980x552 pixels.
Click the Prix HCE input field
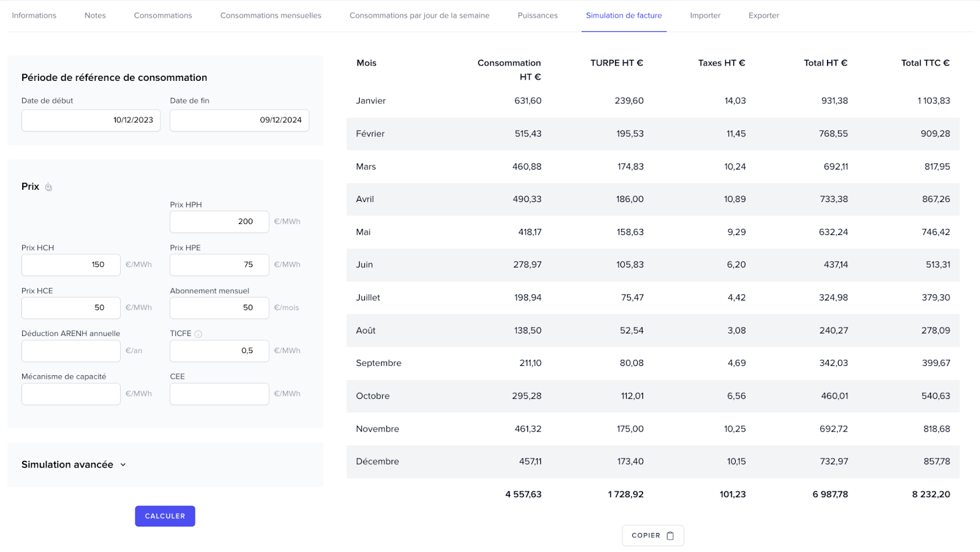(x=71, y=308)
